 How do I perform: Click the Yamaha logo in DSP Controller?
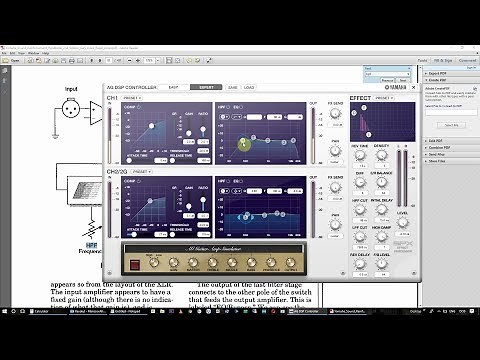[396, 87]
